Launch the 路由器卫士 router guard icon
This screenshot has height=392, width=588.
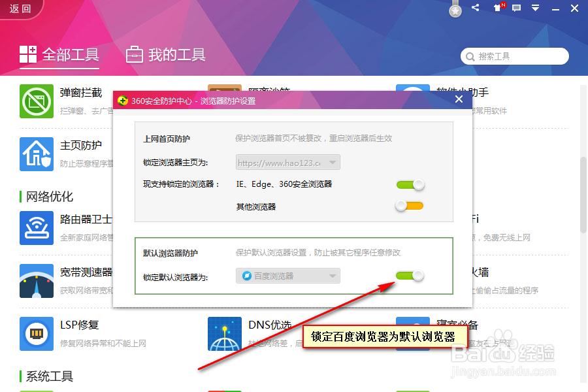coord(37,228)
